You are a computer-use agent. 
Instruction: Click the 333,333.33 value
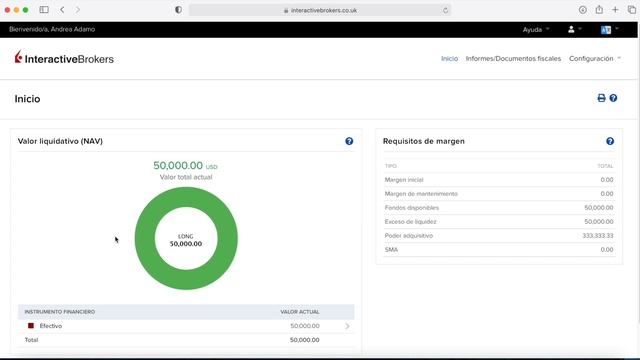[598, 236]
